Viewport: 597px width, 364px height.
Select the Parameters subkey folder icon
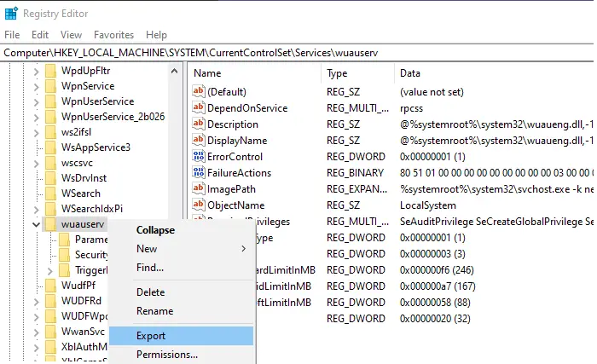click(64, 239)
